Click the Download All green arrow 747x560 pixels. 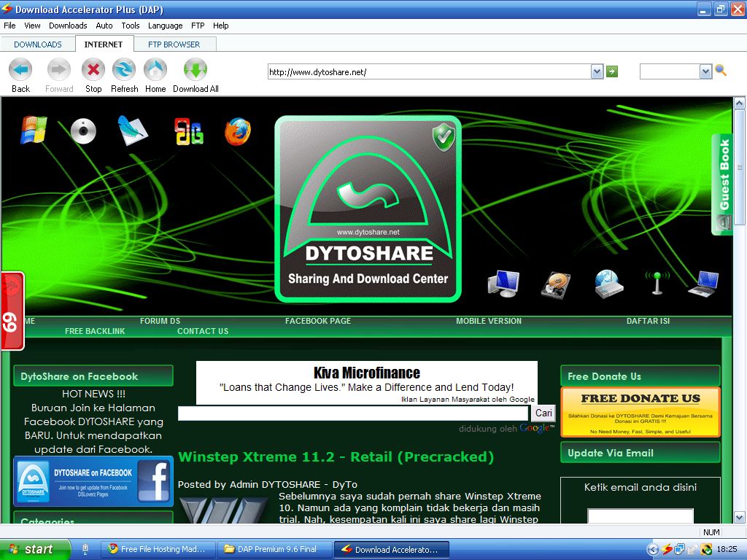pyautogui.click(x=196, y=70)
